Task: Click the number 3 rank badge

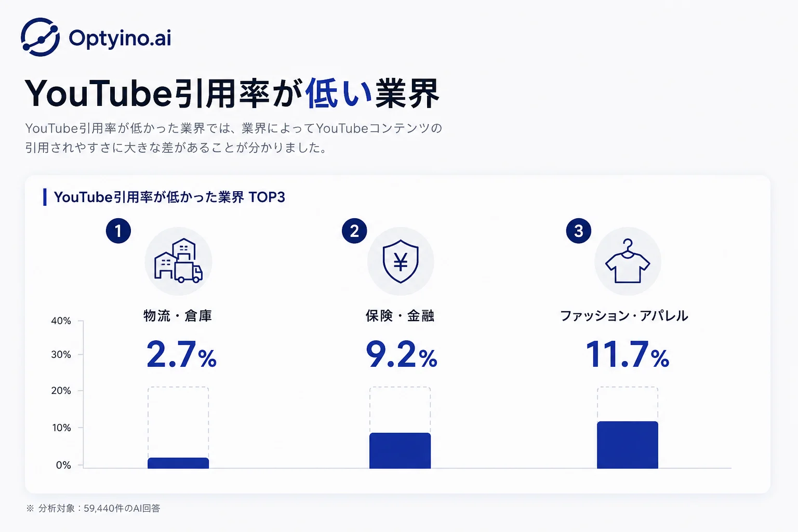Action: (x=579, y=231)
